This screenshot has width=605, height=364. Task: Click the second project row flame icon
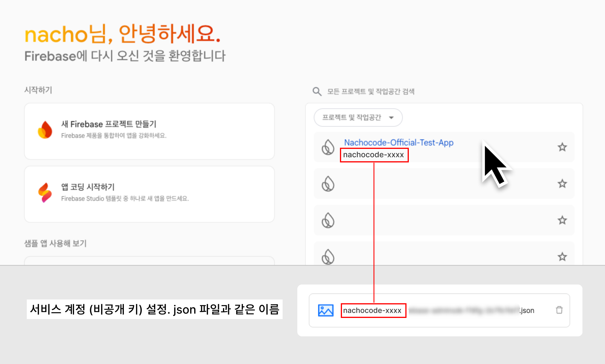(x=328, y=184)
